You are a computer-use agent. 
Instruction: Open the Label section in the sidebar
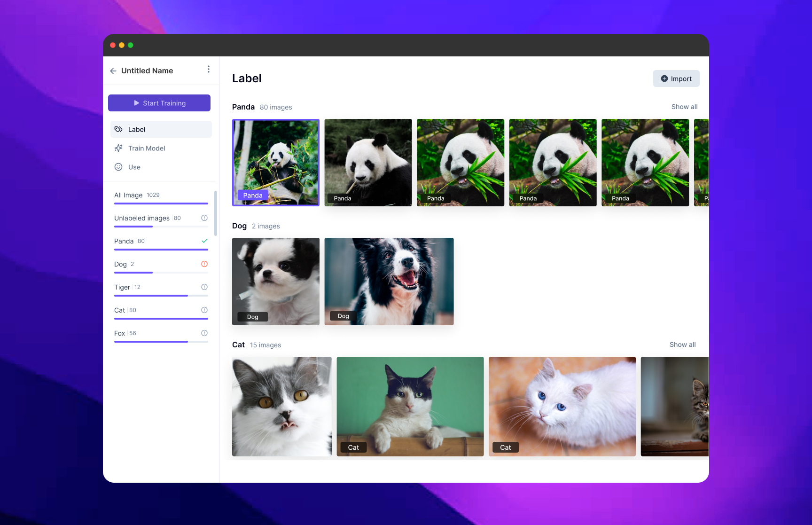coord(161,129)
